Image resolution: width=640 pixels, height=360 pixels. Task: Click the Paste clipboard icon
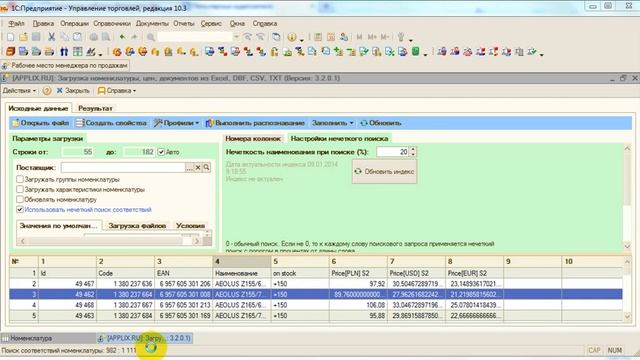point(77,37)
